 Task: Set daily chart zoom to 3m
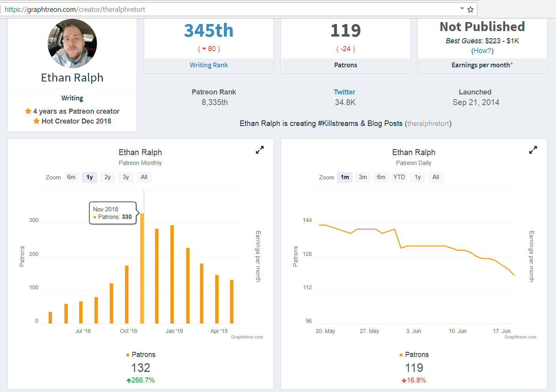(x=363, y=177)
